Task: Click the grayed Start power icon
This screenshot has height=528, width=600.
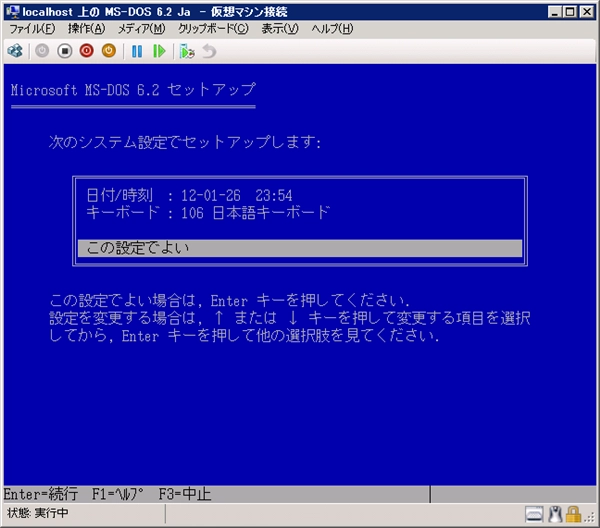Action: click(42, 51)
